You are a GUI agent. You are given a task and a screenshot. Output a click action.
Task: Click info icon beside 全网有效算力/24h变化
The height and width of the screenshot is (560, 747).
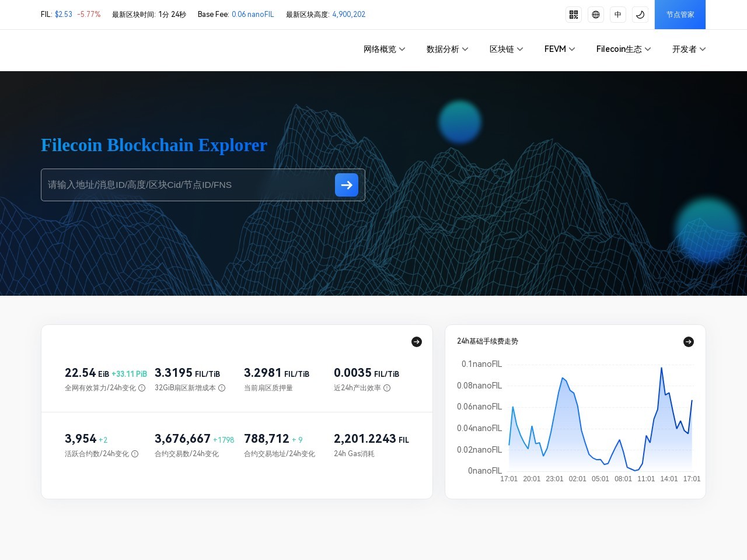(142, 388)
